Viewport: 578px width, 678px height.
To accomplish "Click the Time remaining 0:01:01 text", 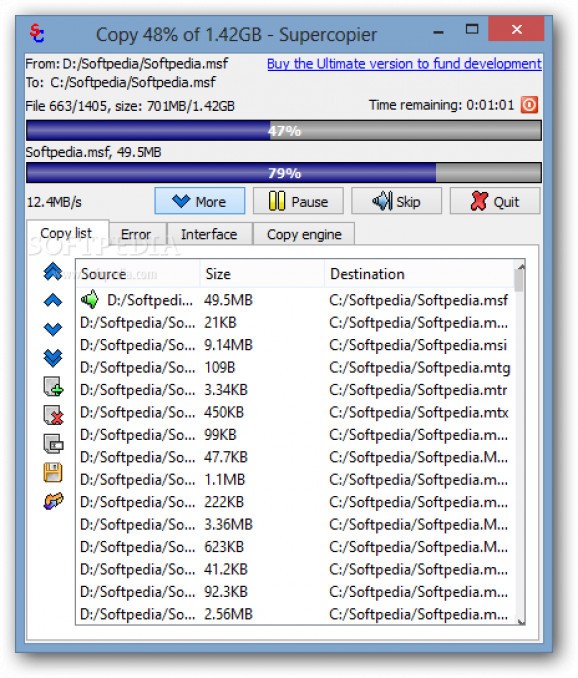I will click(441, 105).
